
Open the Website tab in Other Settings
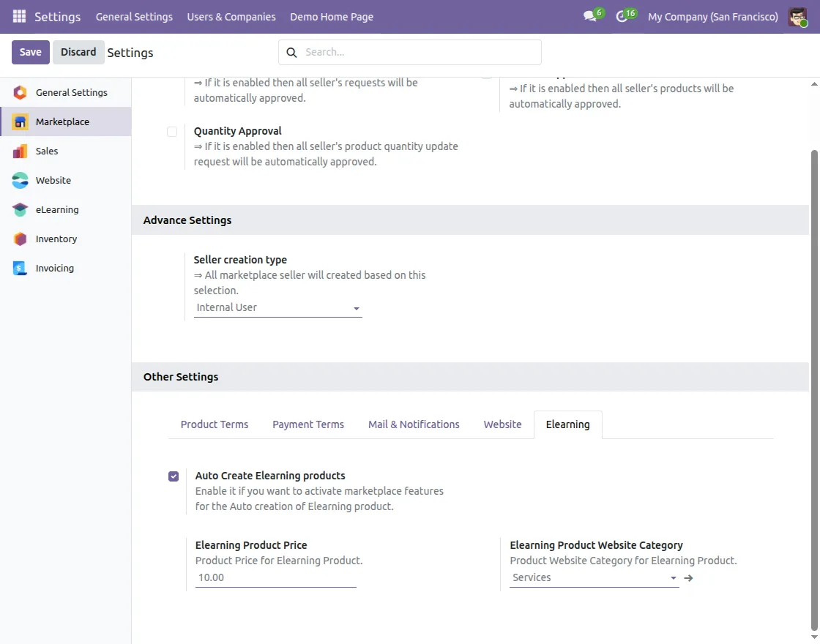coord(502,424)
